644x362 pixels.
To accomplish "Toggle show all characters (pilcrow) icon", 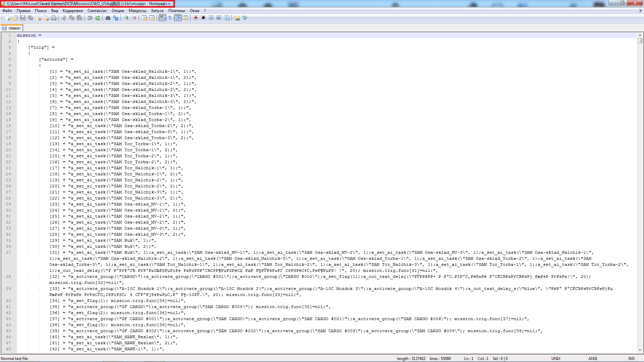I will pos(170,18).
